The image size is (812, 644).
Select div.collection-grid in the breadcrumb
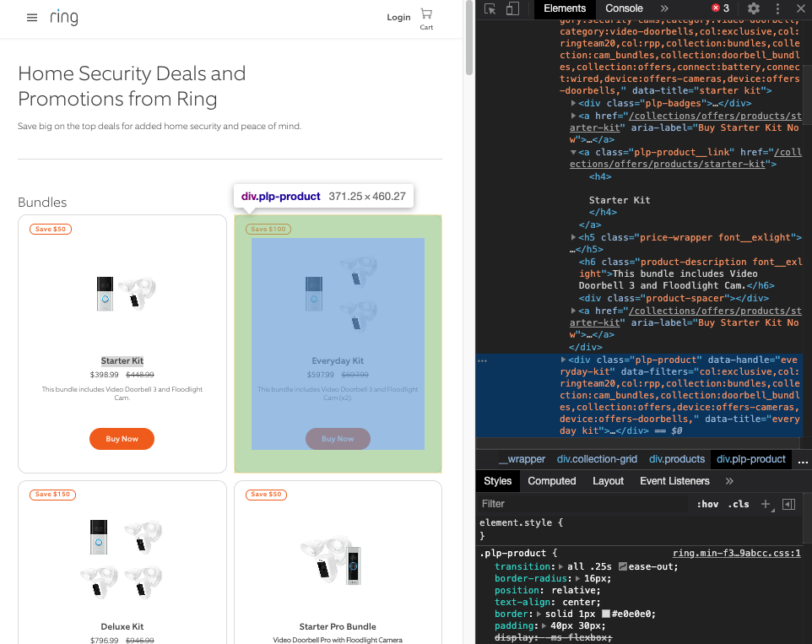[597, 459]
